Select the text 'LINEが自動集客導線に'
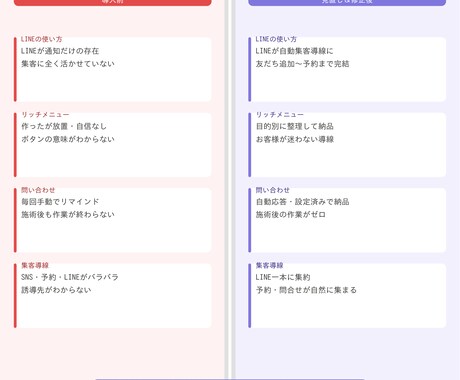Screen dimensions: 460x380 tap(294, 51)
